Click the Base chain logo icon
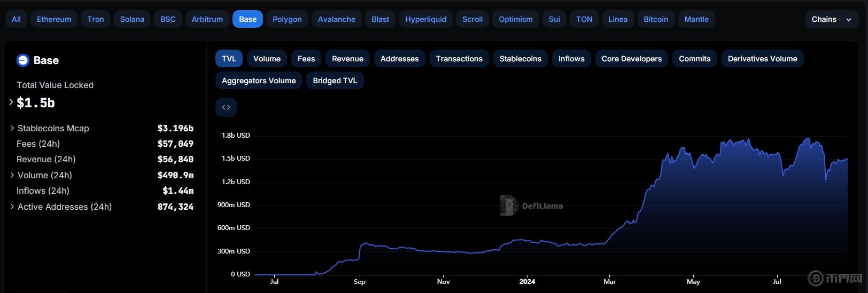This screenshot has width=868, height=293. tap(23, 60)
